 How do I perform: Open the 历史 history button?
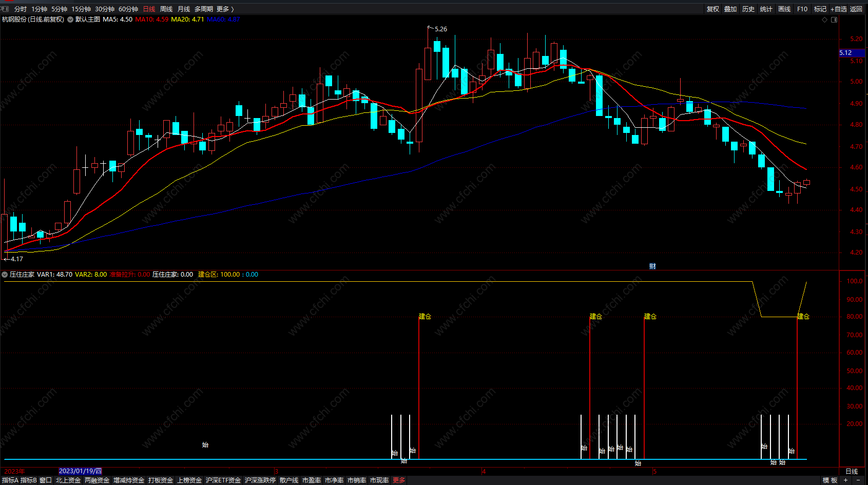click(748, 9)
